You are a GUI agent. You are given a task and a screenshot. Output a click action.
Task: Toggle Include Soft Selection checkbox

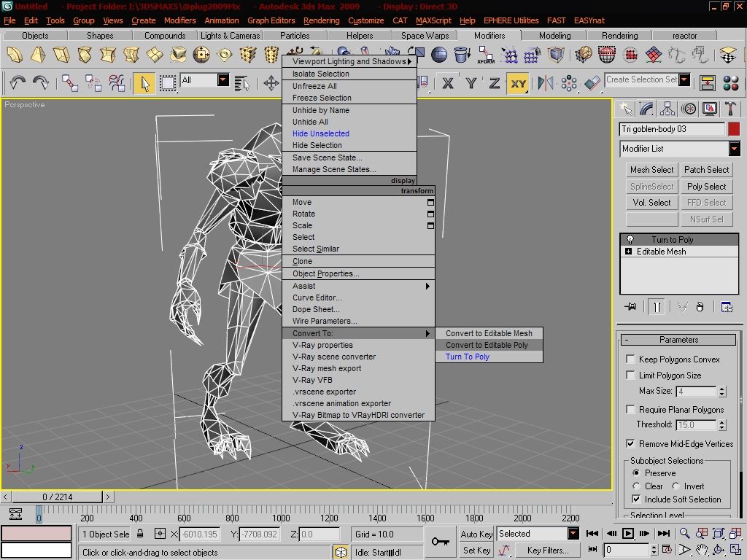point(636,499)
